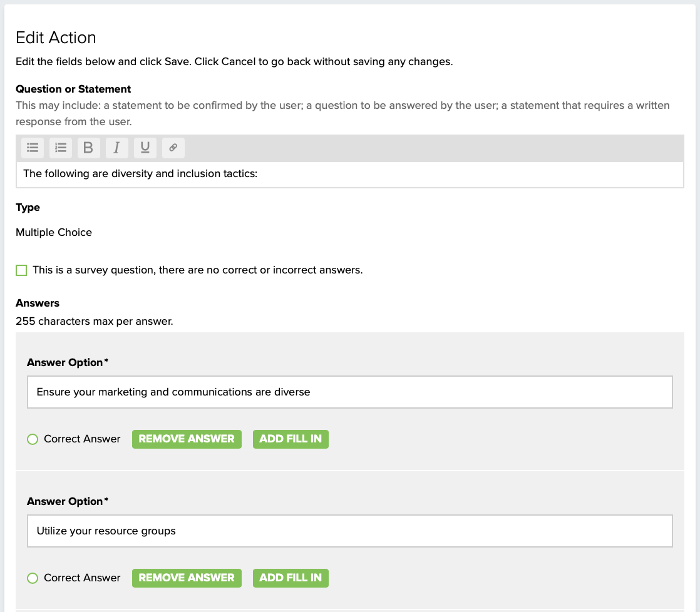Toggle italic formatting in the question editor
700x612 pixels.
(x=116, y=148)
